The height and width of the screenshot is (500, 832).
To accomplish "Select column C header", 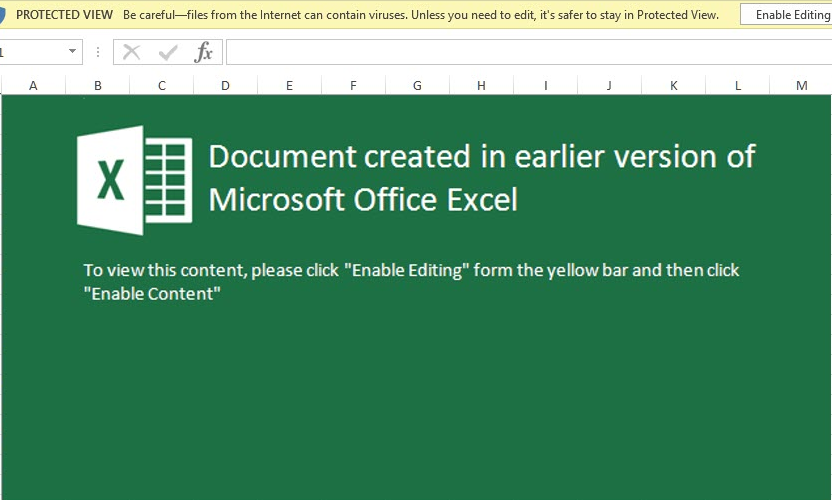I will 161,86.
